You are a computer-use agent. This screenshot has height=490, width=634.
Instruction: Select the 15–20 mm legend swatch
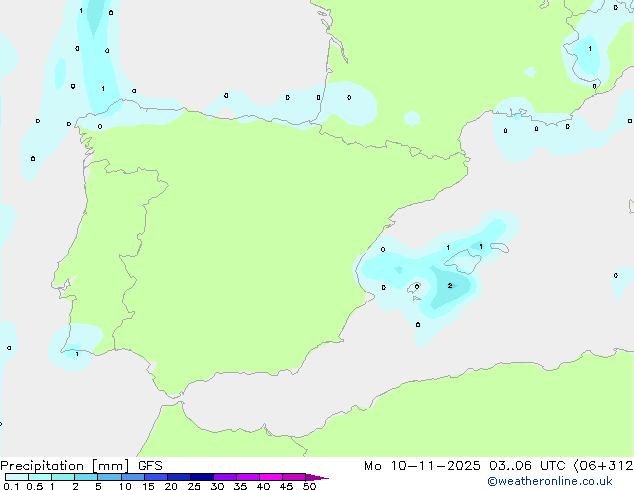156,477
